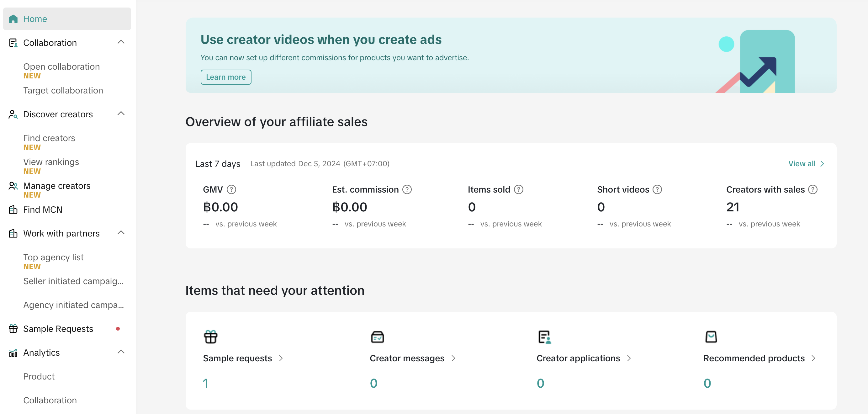
Task: Click the GMV help question icon
Action: coord(231,189)
